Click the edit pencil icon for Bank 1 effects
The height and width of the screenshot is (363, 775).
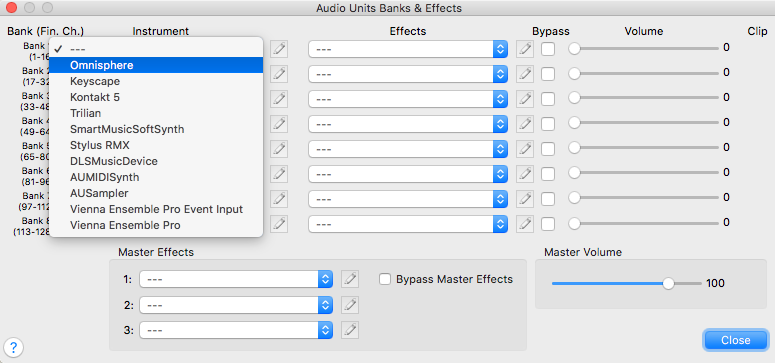[525, 49]
